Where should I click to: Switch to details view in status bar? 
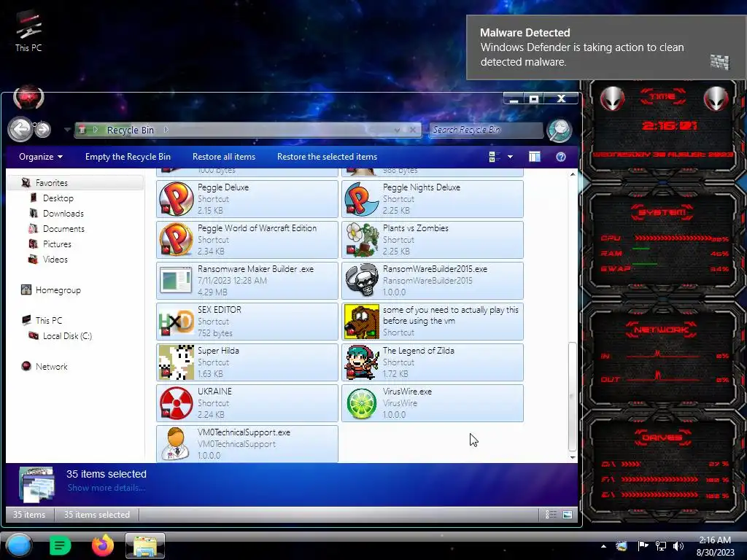click(551, 514)
